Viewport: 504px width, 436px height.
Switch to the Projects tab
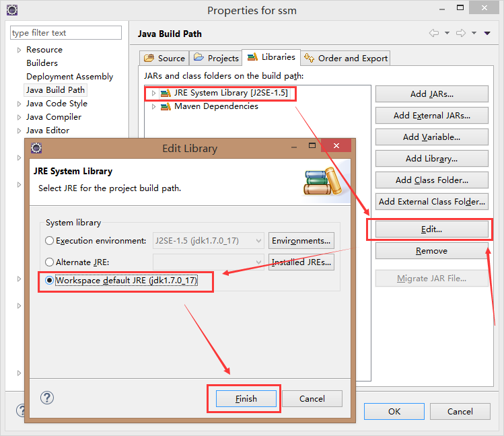point(216,58)
